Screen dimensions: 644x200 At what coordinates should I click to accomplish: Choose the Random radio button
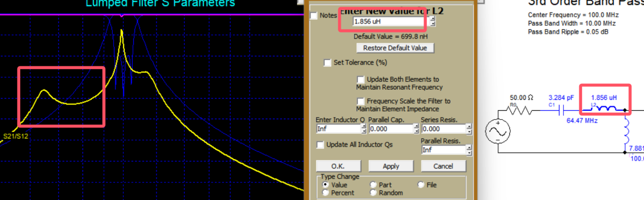click(x=373, y=193)
